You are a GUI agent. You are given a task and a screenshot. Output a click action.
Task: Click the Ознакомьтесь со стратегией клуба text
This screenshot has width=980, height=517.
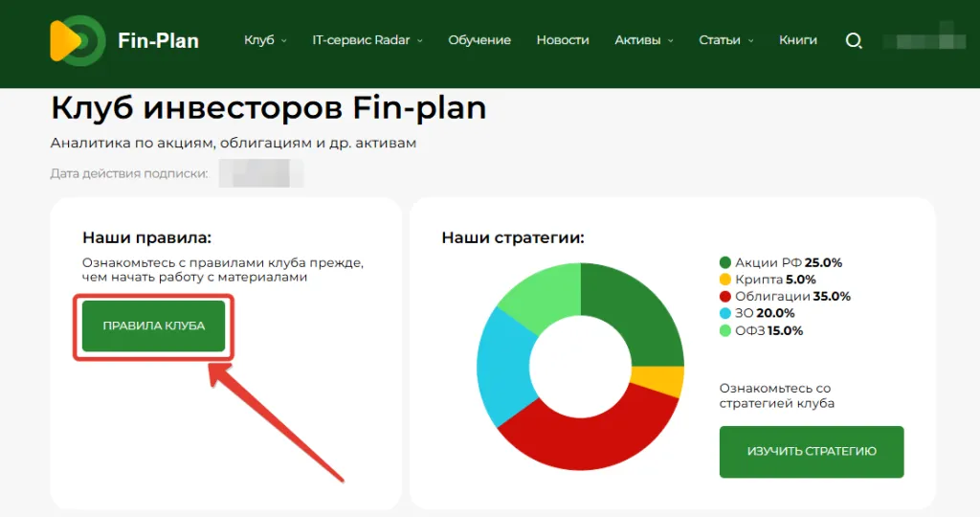777,395
